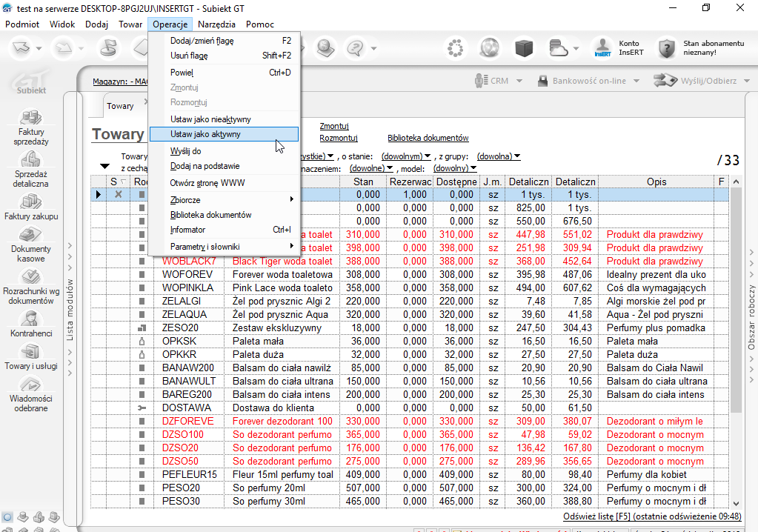The width and height of the screenshot is (758, 532).
Task: Click the help question bubble icon
Action: [x=356, y=48]
